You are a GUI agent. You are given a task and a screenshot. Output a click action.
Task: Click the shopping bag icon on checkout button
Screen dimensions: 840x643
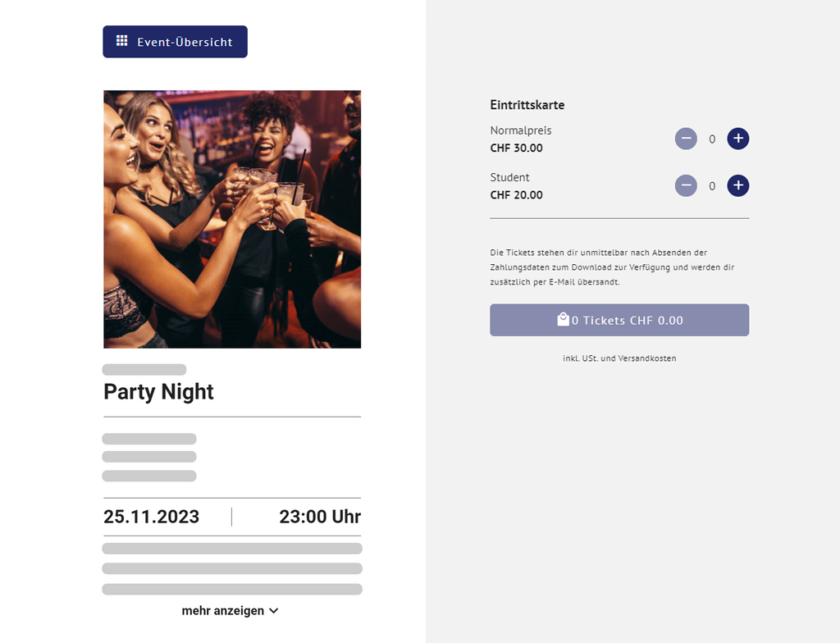(563, 320)
